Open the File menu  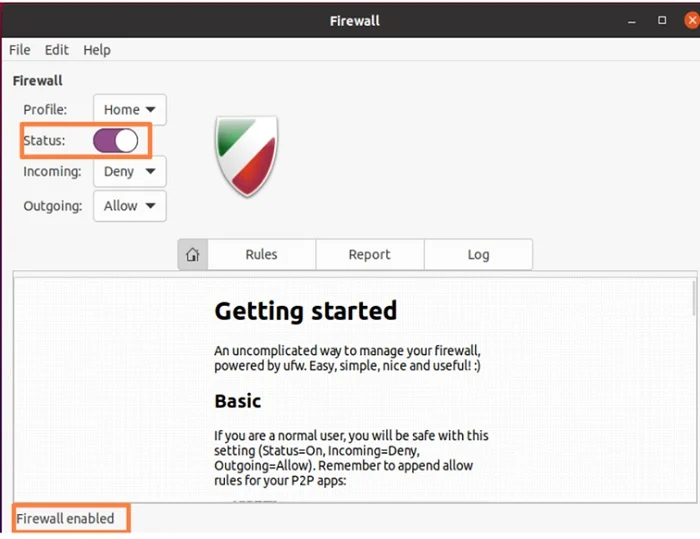tap(20, 50)
